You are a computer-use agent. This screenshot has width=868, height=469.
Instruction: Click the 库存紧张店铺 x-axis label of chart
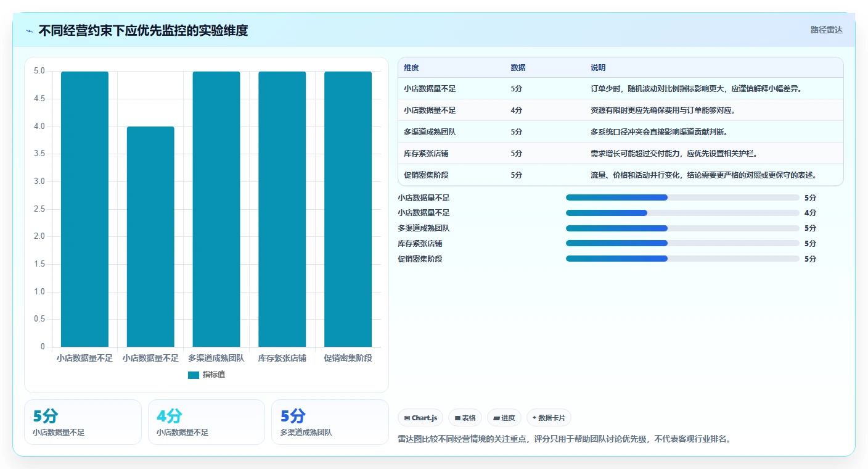tap(282, 358)
